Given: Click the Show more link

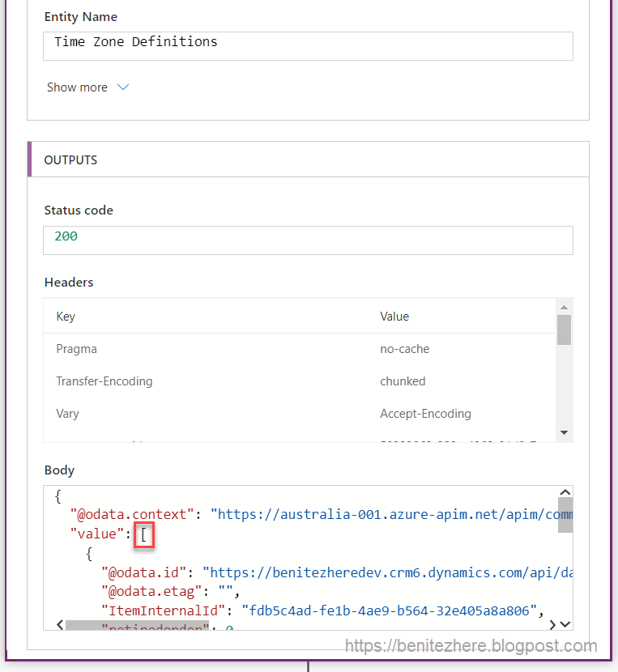Looking at the screenshot, I should coord(77,87).
